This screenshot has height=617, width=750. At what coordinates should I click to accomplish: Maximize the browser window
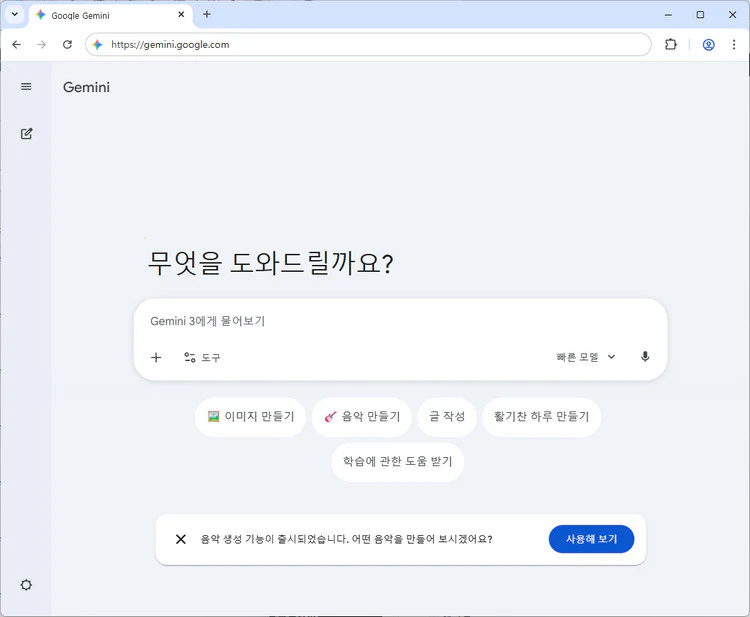[700, 15]
